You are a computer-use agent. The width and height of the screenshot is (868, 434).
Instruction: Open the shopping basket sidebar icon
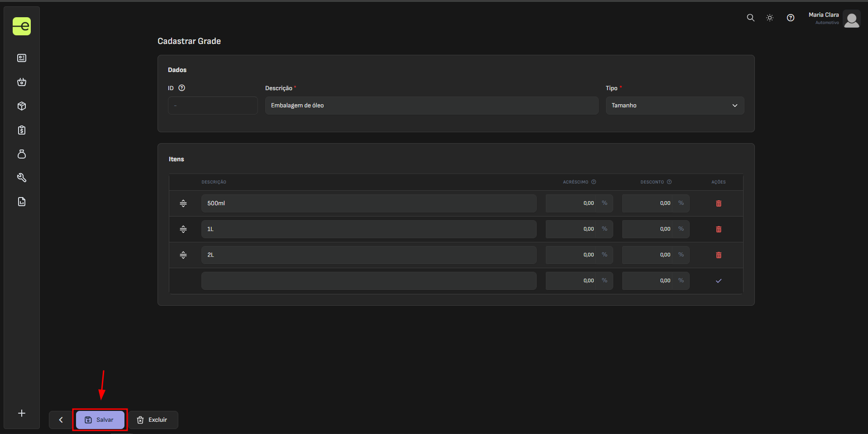pyautogui.click(x=22, y=82)
